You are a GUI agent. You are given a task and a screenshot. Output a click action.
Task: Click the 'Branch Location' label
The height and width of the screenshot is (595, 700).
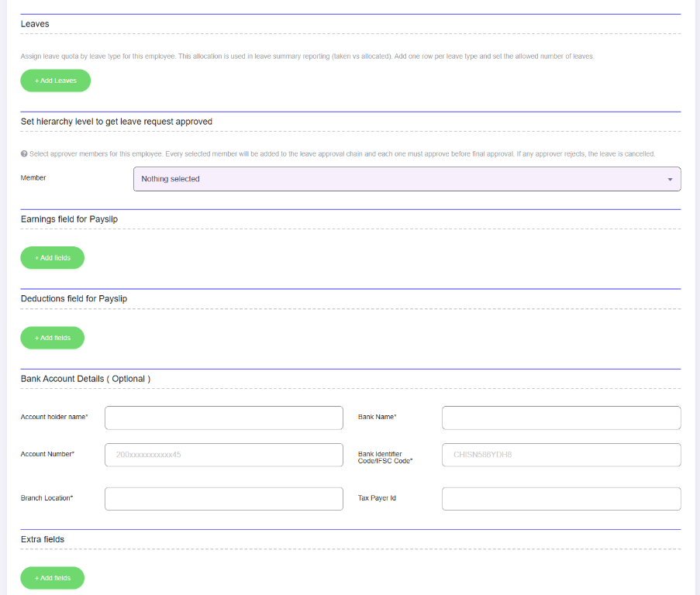(x=47, y=497)
